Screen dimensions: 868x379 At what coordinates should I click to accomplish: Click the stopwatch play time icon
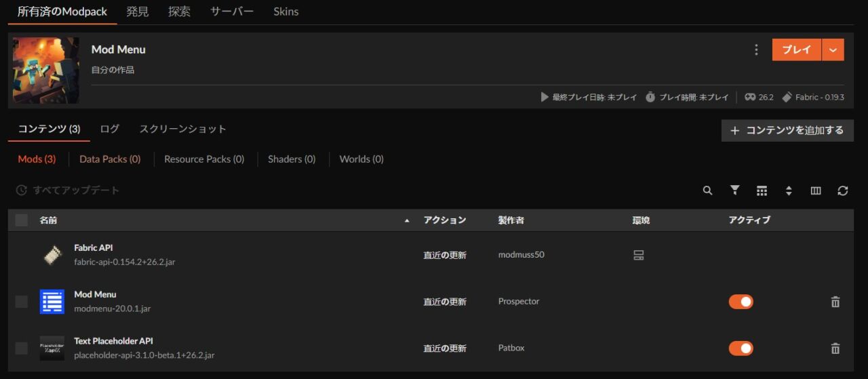(650, 97)
